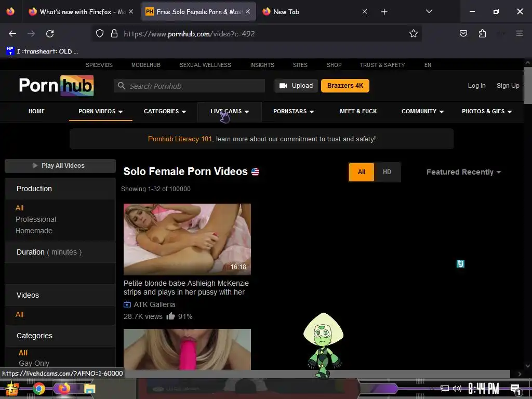The width and height of the screenshot is (532, 399).
Task: Click the Sign Up link
Action: [508, 86]
